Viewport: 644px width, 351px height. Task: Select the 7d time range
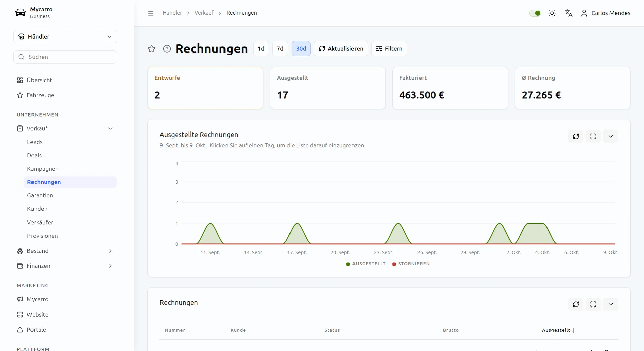pos(280,49)
